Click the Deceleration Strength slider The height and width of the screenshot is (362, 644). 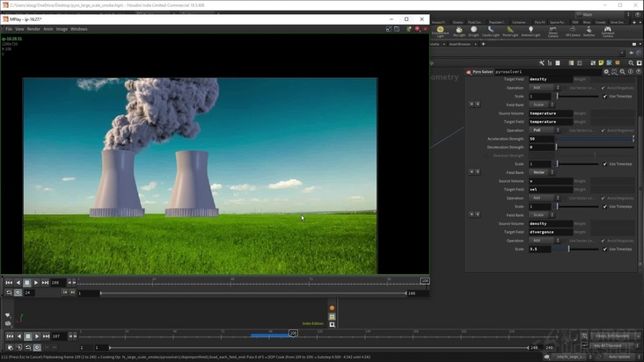[x=595, y=148]
